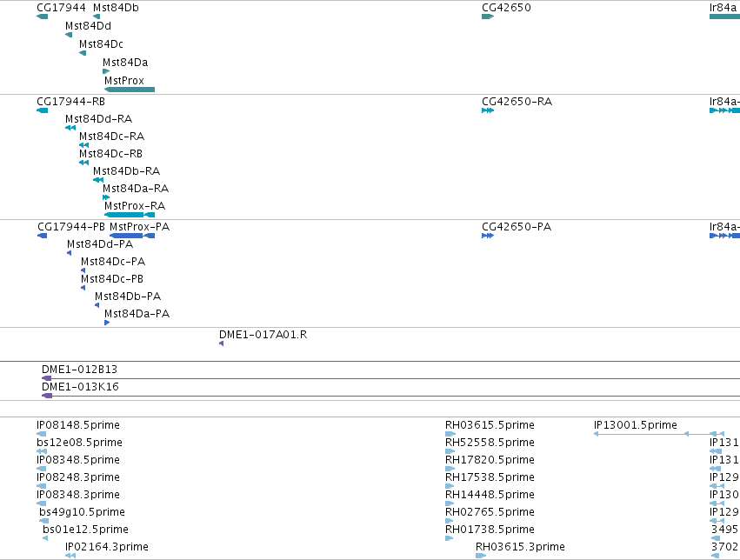Select EST bs01e12.5prime
This screenshot has width=740, height=560.
(85, 530)
